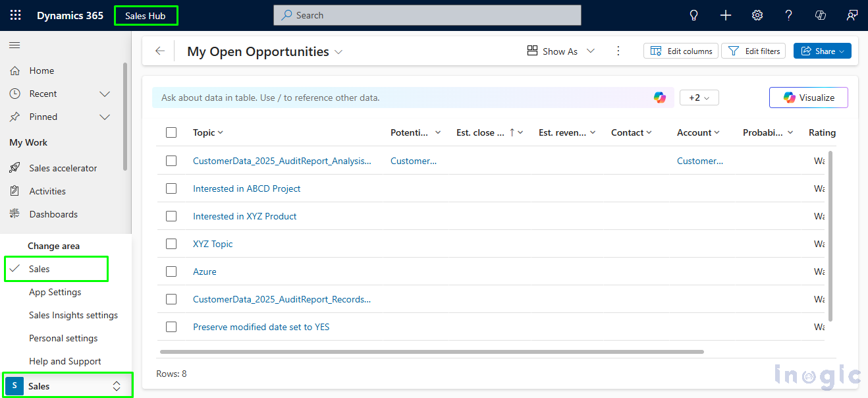
Task: Click the Recent clock icon
Action: coord(14,94)
